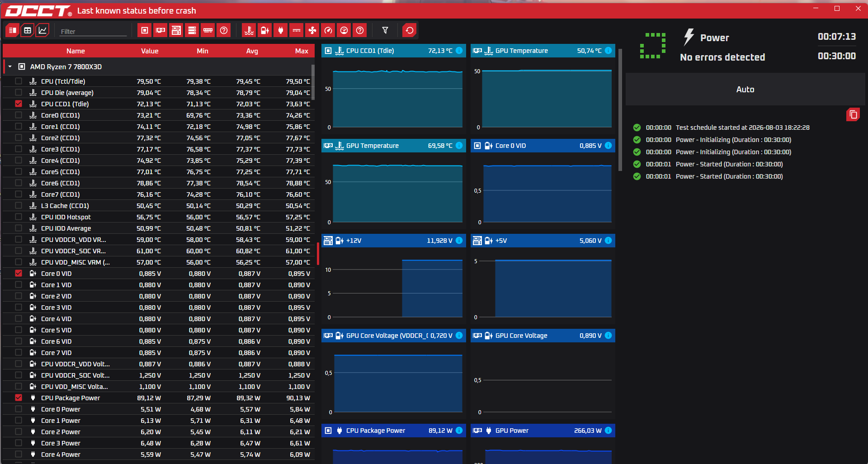Click the 'No errors detected' status text
Image resolution: width=868 pixels, height=464 pixels.
(x=722, y=57)
